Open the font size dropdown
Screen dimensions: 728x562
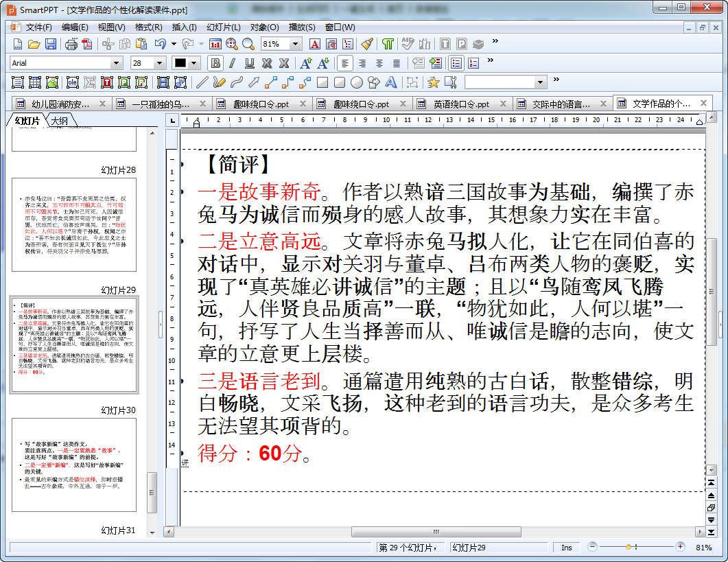click(160, 63)
